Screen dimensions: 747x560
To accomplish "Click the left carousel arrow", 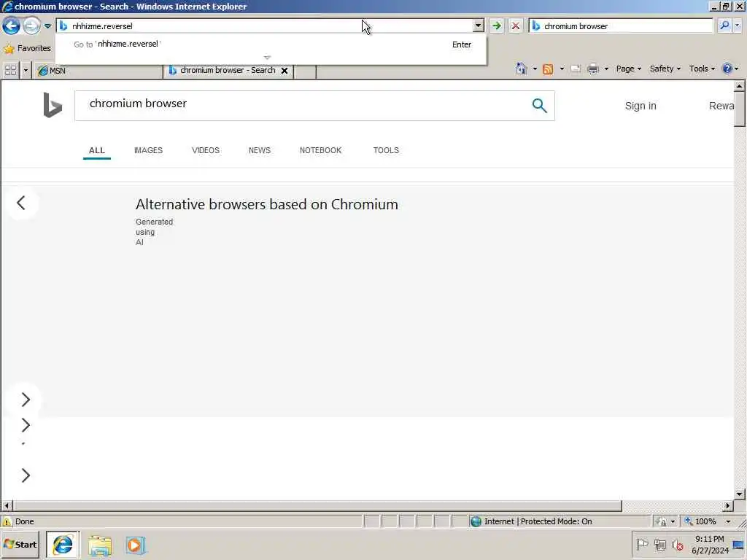I will click(x=21, y=203).
